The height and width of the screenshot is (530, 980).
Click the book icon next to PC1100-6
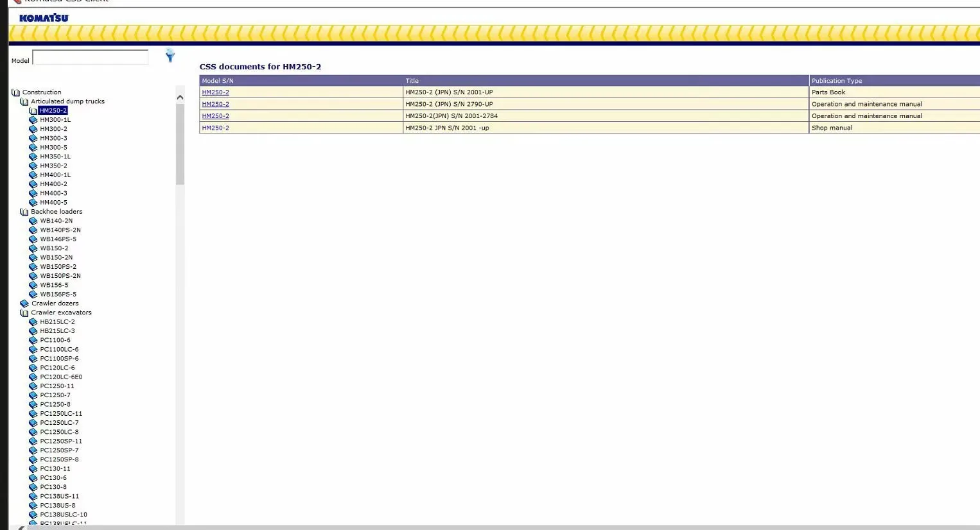point(33,341)
